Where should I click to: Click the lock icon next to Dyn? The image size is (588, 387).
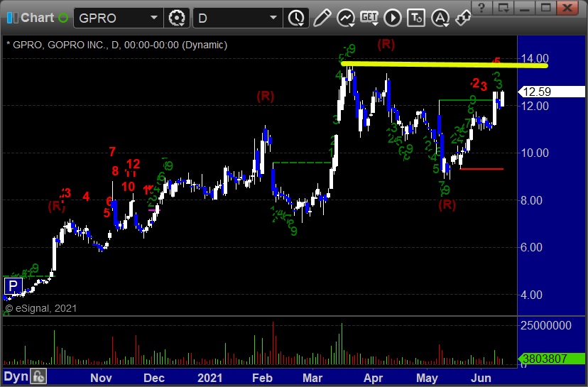[x=38, y=376]
